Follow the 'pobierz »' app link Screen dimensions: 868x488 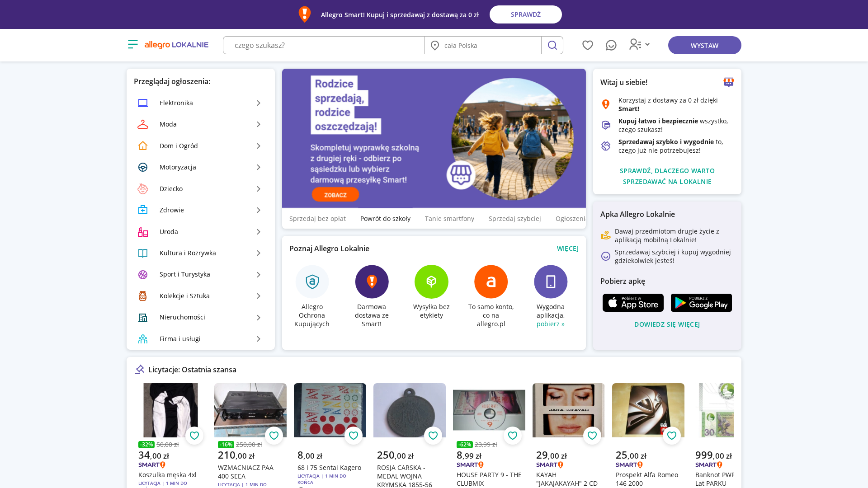(x=550, y=324)
